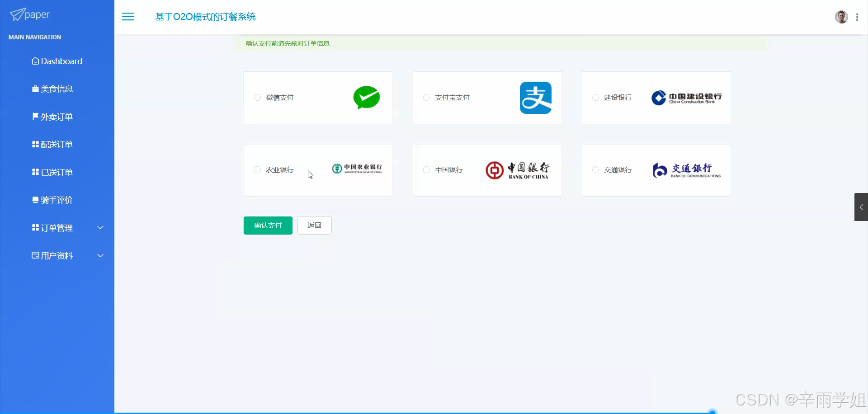Screen dimensions: 868x414
Task: Click the 返回 button
Action: (314, 226)
